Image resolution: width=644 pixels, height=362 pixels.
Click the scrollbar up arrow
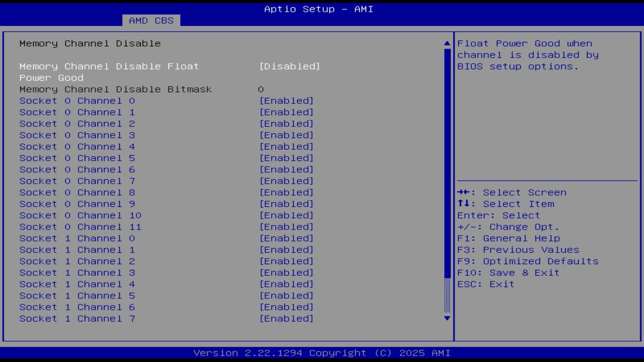(446, 43)
